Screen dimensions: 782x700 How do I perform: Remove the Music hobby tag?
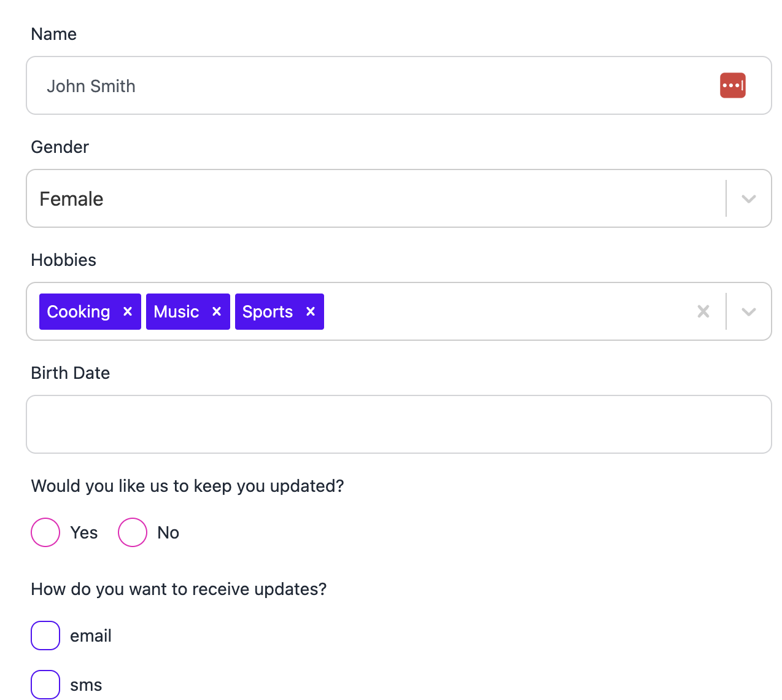tap(217, 311)
